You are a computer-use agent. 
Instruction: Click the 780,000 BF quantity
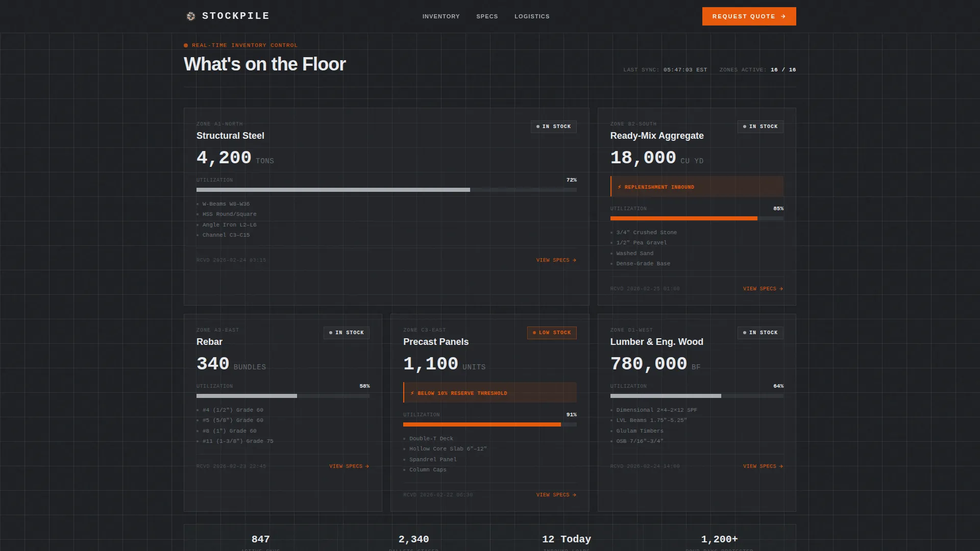point(655,364)
